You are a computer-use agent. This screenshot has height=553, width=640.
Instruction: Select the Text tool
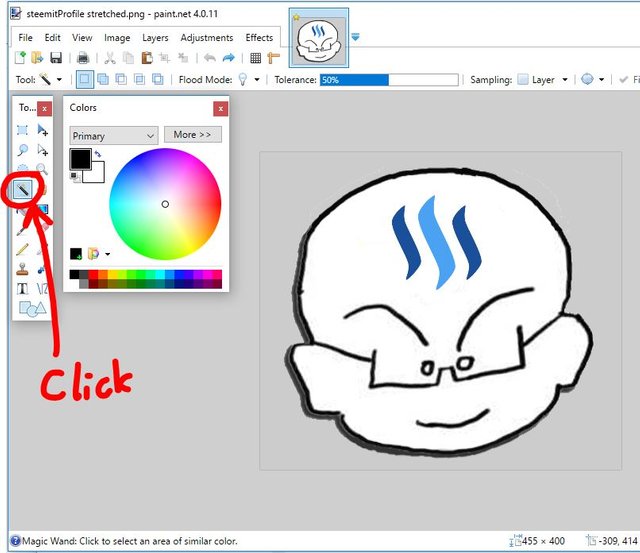[x=22, y=289]
